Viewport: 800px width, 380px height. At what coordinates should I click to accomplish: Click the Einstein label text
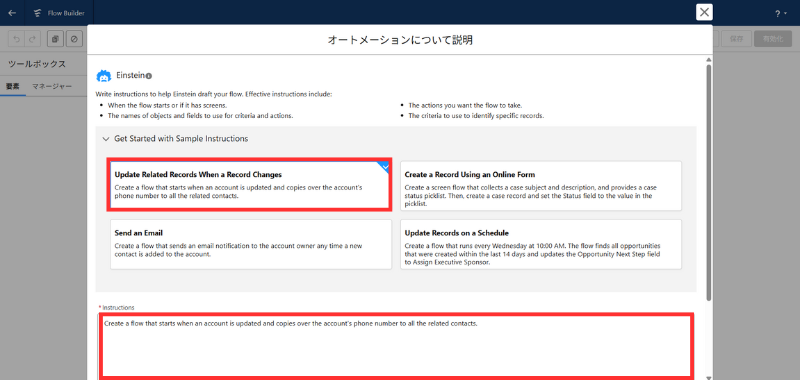point(131,75)
